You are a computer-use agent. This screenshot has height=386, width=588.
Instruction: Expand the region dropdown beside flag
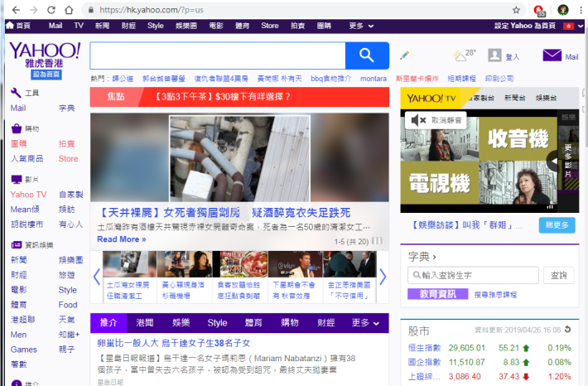click(x=581, y=26)
